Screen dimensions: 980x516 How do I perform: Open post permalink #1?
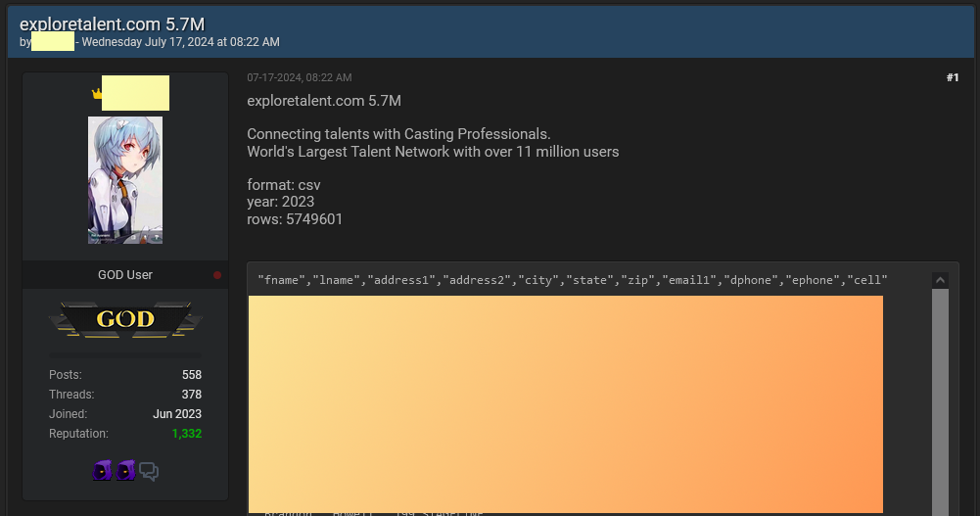point(952,77)
